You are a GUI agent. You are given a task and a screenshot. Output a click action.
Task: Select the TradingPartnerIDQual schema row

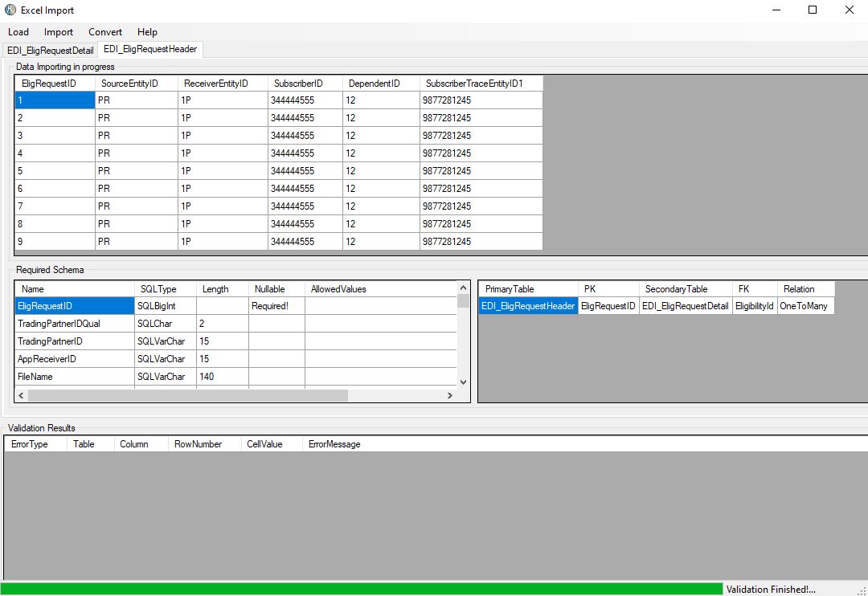pyautogui.click(x=235, y=324)
